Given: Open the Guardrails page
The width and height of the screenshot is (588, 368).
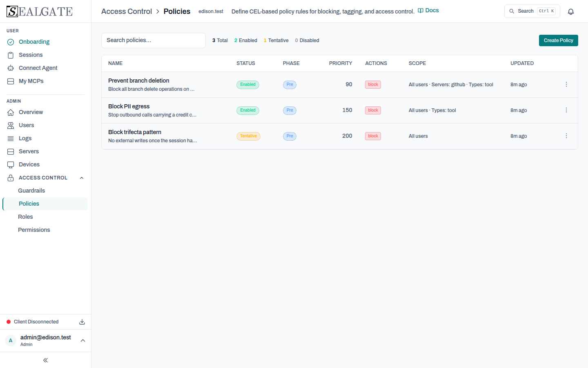Looking at the screenshot, I should [31, 191].
